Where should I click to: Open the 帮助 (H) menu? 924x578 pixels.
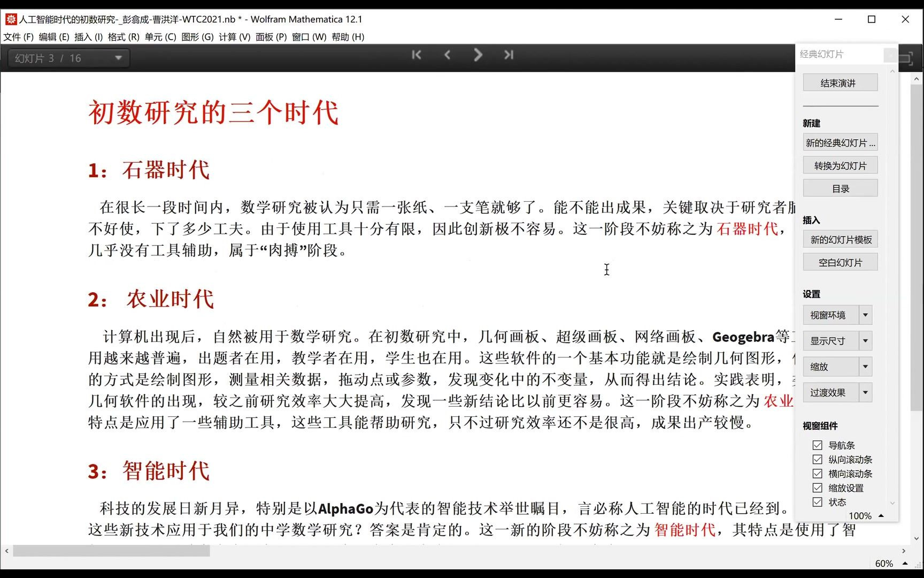coord(348,37)
